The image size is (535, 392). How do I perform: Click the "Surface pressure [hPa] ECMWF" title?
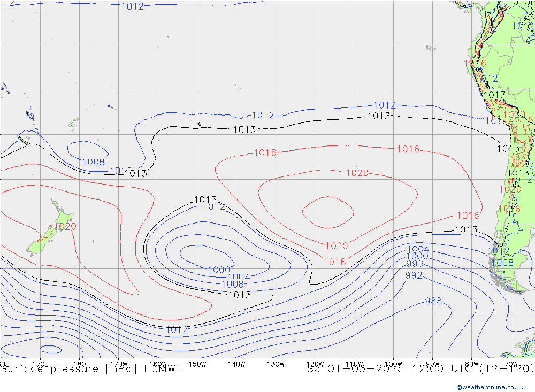coord(91,369)
